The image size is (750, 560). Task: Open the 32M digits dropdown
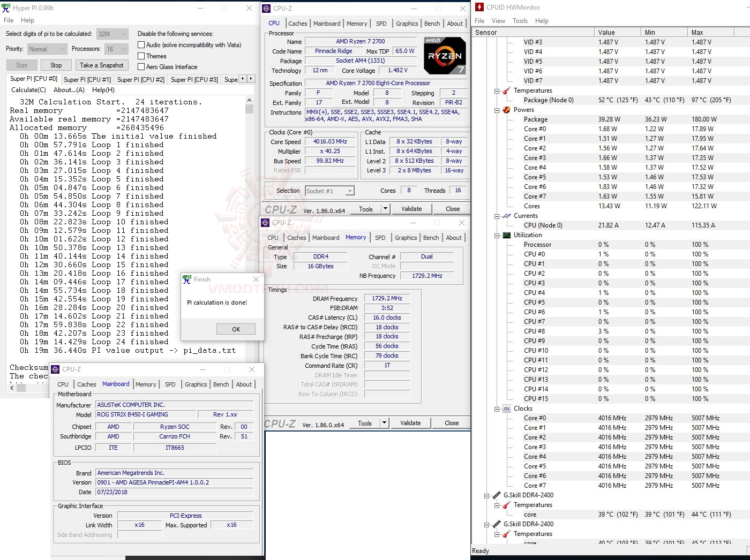(x=112, y=34)
